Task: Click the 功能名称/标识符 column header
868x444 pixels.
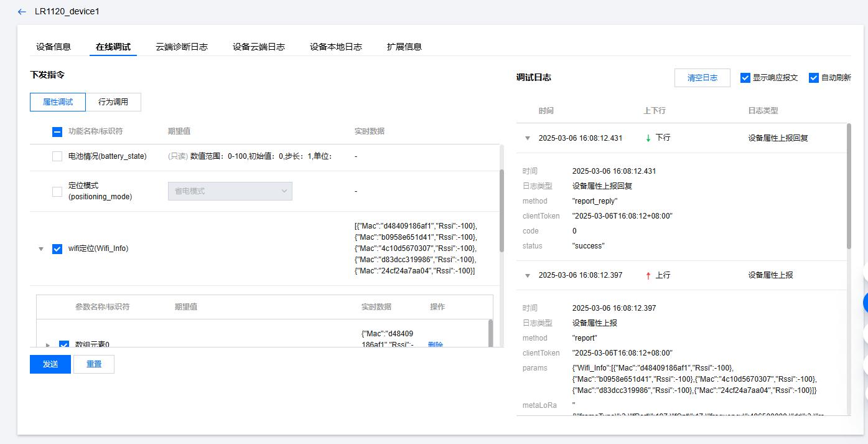Action: point(95,131)
